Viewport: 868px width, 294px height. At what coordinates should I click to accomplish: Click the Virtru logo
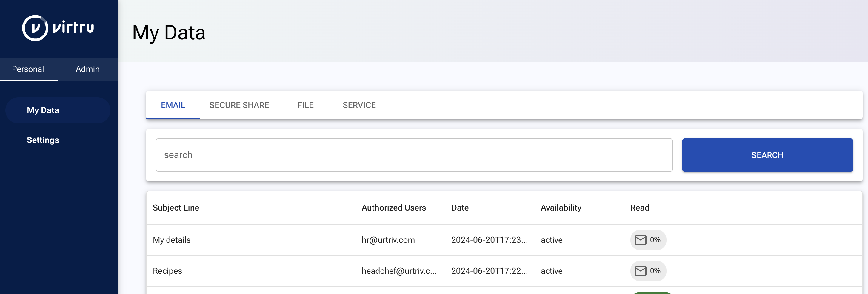point(58,28)
